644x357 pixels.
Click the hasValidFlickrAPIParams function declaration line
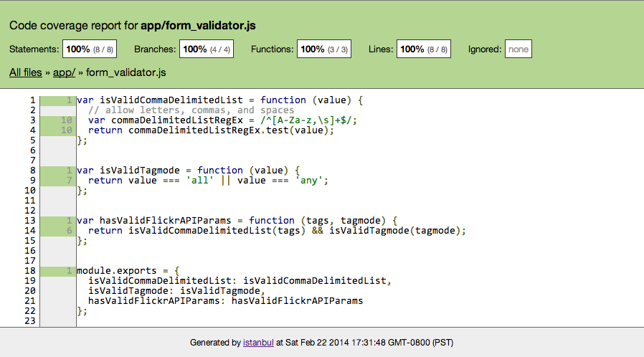click(237, 220)
